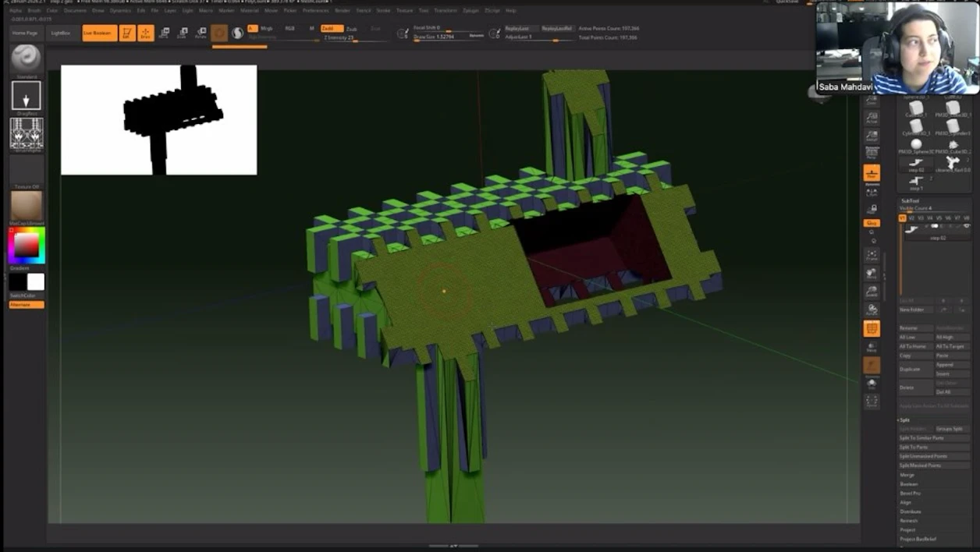Image resolution: width=980 pixels, height=552 pixels.
Task: Open the Zplugin menu
Action: [x=470, y=11]
